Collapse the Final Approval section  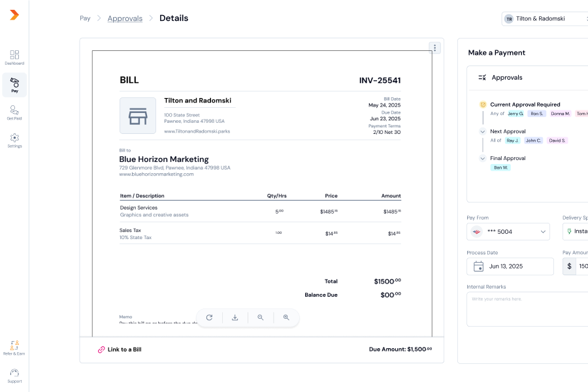click(x=483, y=158)
